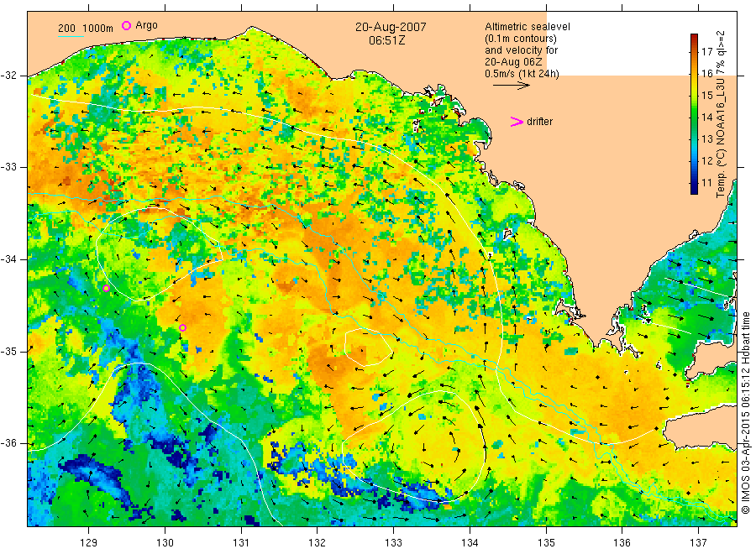Viewport: 756px width, 554px height.
Task: Click the longitude label 131
Action: [x=241, y=543]
